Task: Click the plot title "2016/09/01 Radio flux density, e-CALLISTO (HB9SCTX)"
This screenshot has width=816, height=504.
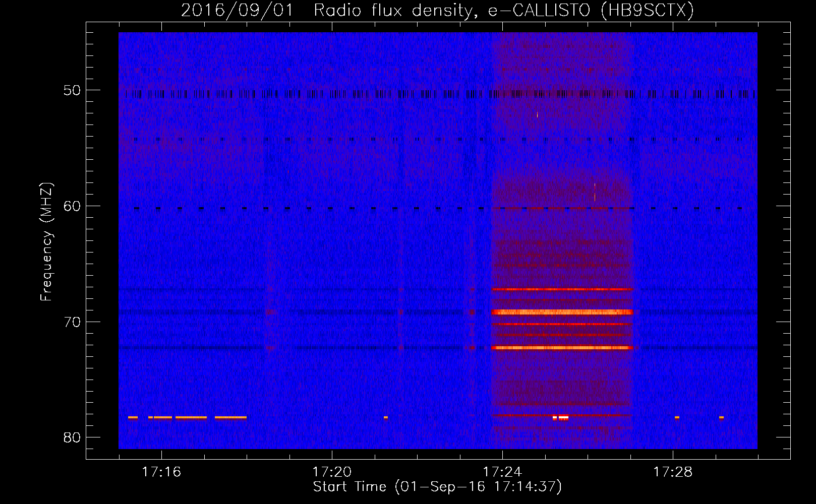Action: (437, 10)
